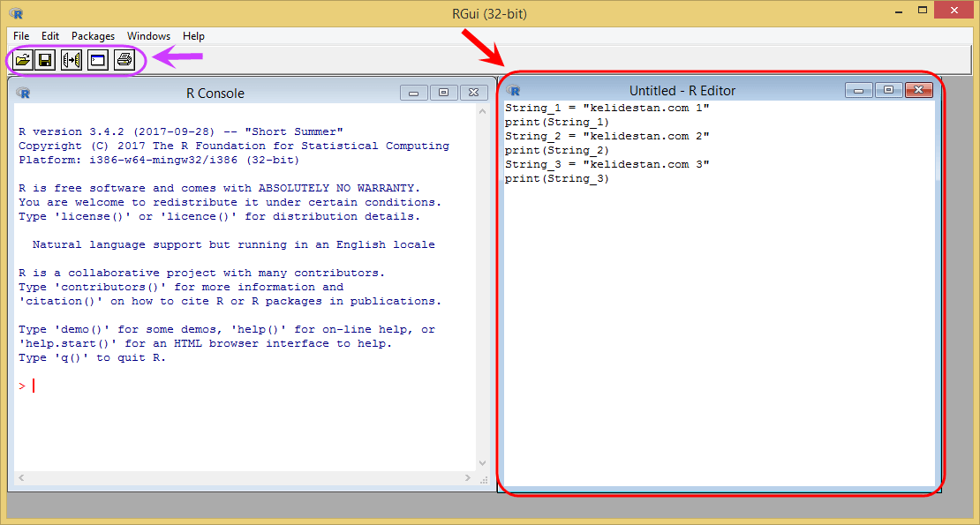The width and height of the screenshot is (980, 525).
Task: Click the R Console resize grip
Action: (x=484, y=480)
